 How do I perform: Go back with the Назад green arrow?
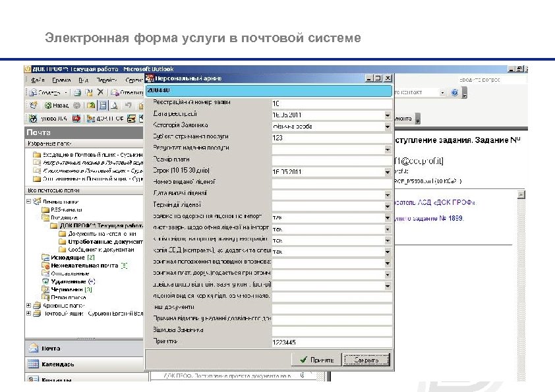49,105
